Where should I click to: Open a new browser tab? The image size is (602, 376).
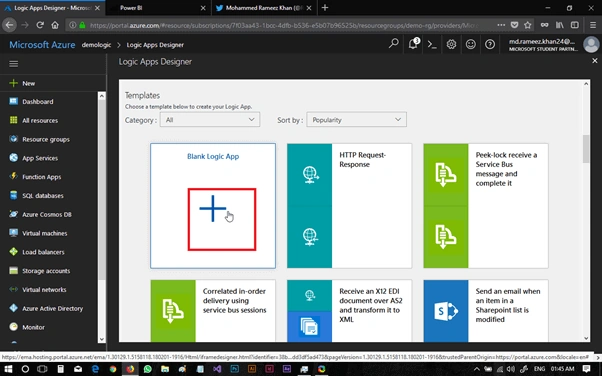click(325, 8)
